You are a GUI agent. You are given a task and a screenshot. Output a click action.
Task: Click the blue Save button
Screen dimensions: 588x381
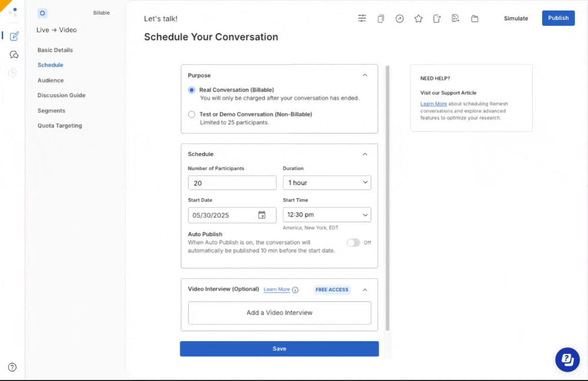click(279, 349)
